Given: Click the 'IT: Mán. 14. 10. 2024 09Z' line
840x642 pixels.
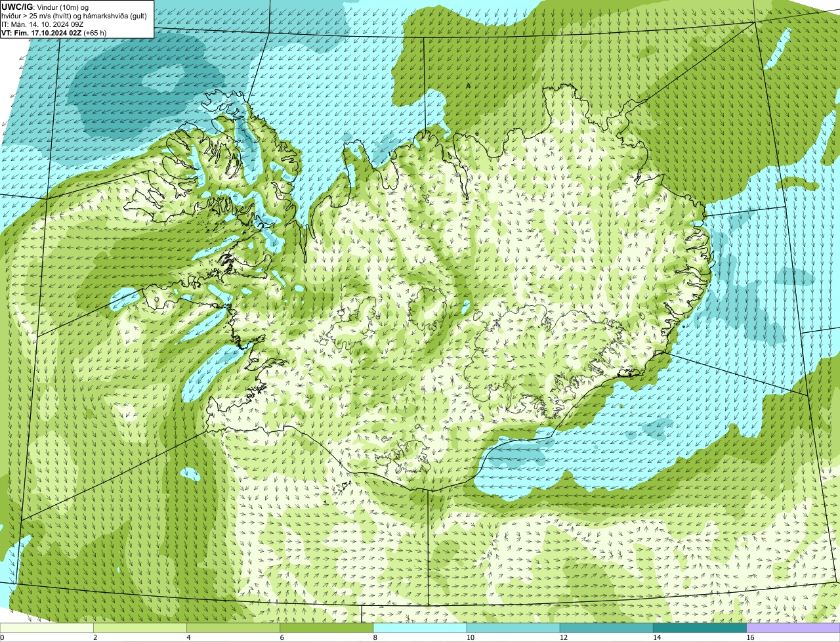Looking at the screenshot, I should (x=42, y=24).
